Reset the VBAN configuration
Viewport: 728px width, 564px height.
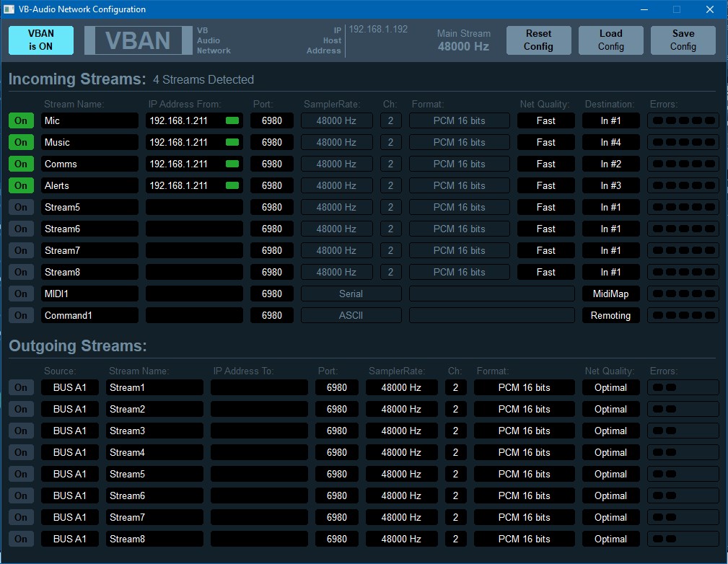tap(538, 40)
